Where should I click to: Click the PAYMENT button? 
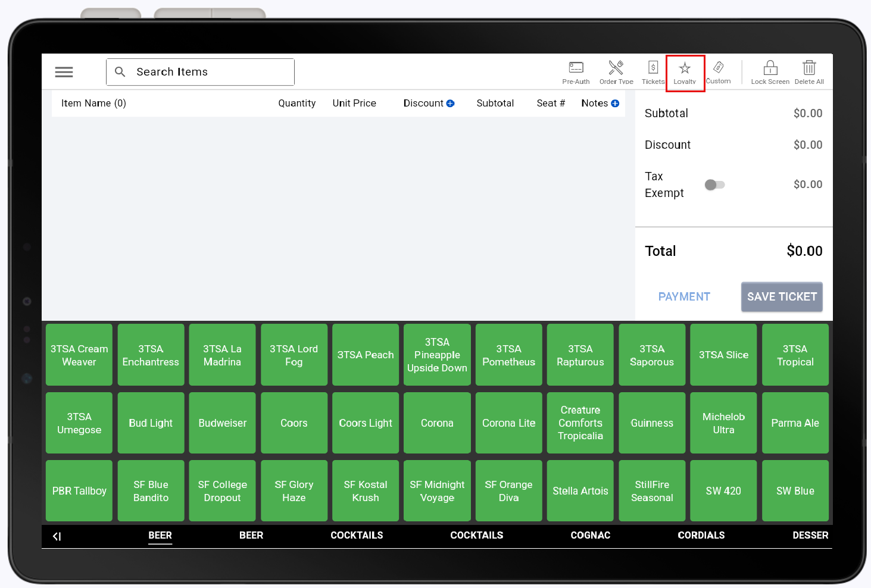(x=684, y=296)
